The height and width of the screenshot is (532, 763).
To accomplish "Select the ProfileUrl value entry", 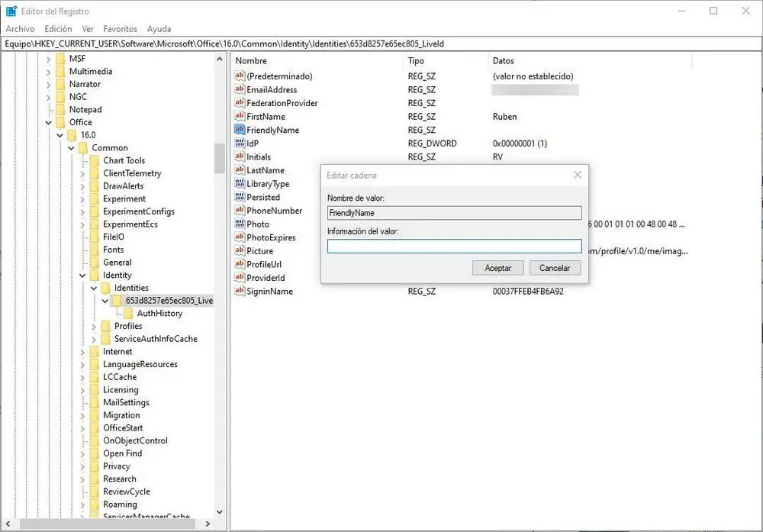I will (264, 264).
